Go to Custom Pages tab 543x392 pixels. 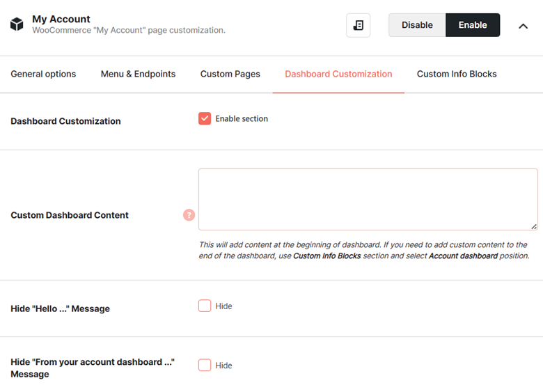(x=230, y=74)
